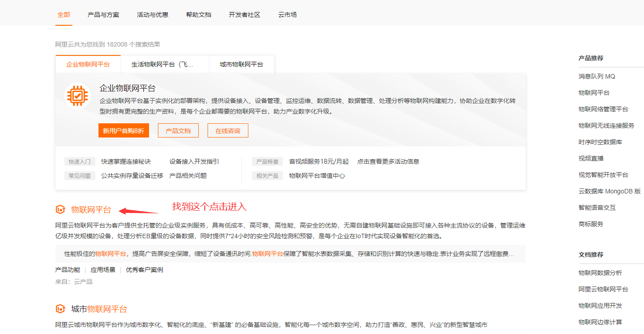This screenshot has width=644, height=334.
Task: Open 物联网数据分析 in 文档推荐
Action: tap(600, 273)
